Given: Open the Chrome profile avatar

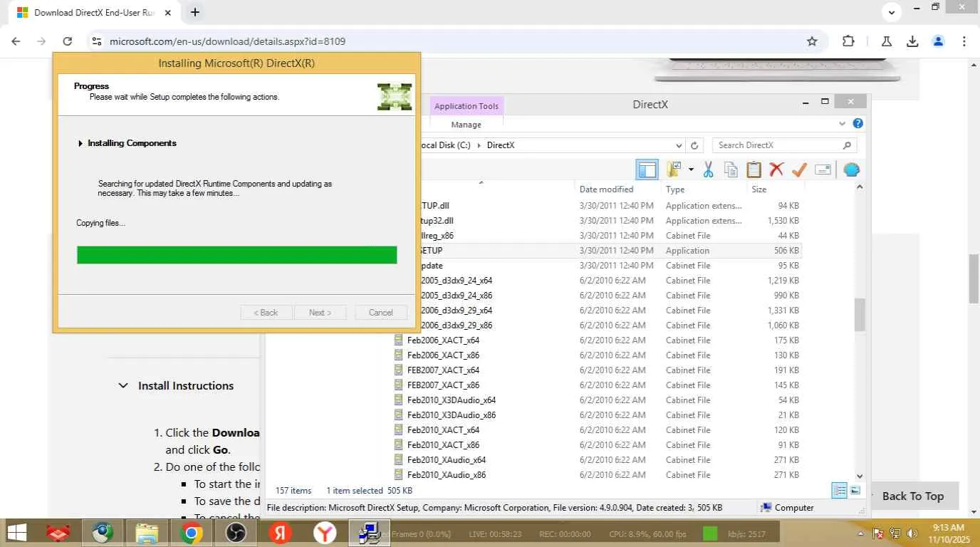Looking at the screenshot, I should point(939,41).
